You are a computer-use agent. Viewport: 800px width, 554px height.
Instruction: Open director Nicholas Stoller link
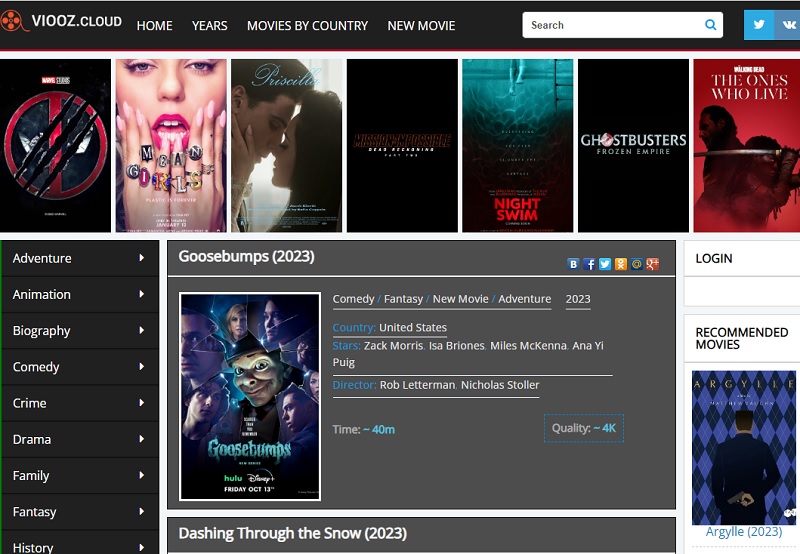pyautogui.click(x=500, y=385)
